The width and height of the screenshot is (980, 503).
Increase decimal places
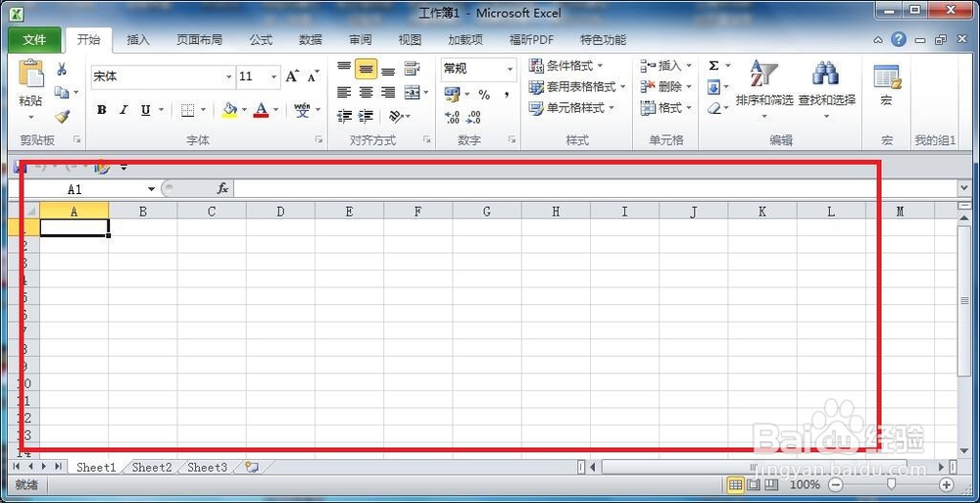click(x=452, y=117)
